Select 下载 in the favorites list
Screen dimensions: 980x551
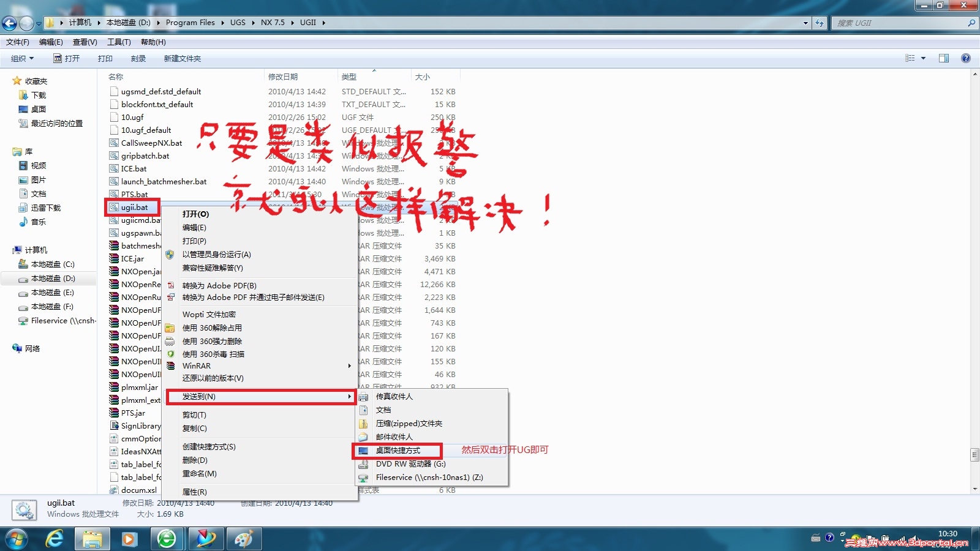pos(39,96)
